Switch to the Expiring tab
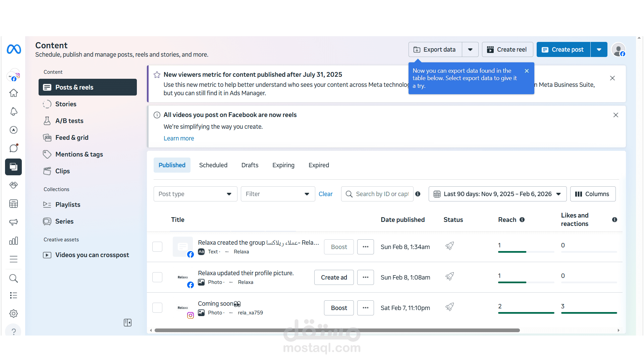 [x=283, y=165]
